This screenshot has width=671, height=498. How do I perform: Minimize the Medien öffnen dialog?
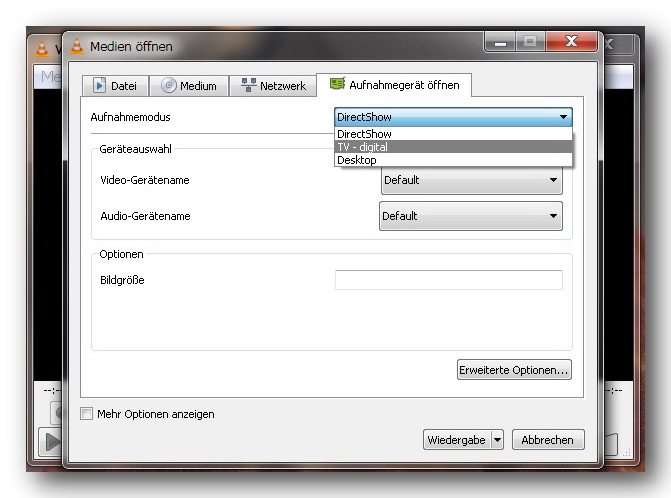click(500, 42)
